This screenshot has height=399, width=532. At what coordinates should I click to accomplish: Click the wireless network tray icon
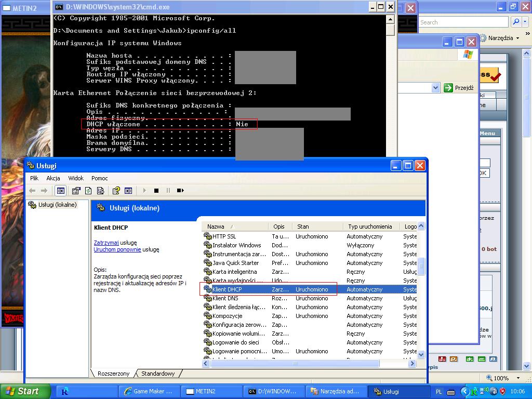point(485,391)
